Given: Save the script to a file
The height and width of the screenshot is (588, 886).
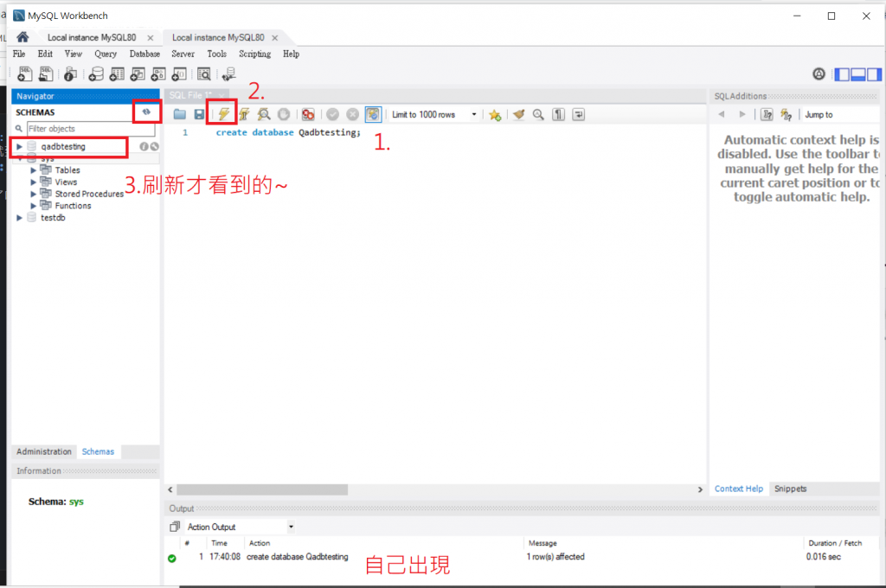Looking at the screenshot, I should [x=199, y=115].
